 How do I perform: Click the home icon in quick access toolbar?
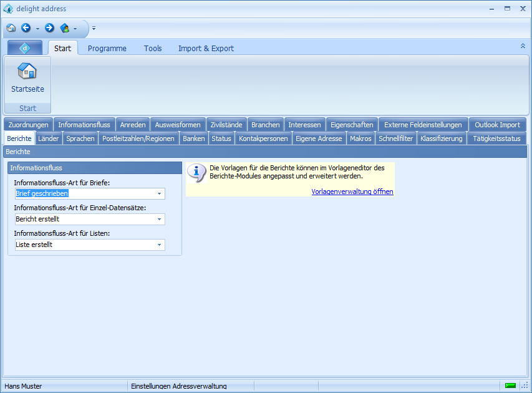click(11, 28)
